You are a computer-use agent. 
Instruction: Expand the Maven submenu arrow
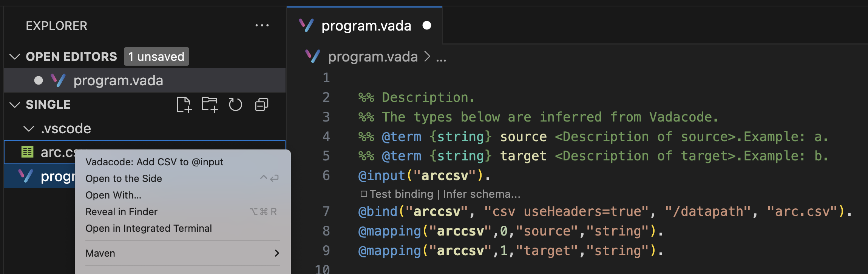[277, 253]
